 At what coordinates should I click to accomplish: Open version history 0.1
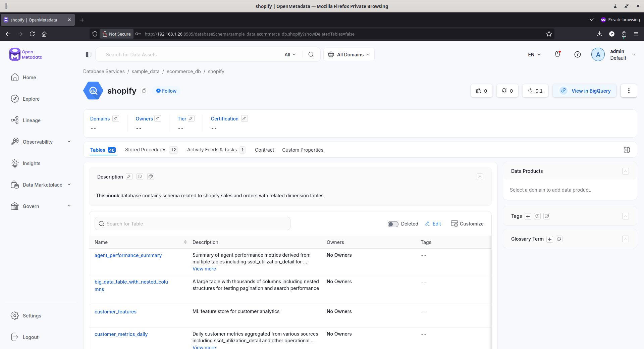click(x=535, y=91)
